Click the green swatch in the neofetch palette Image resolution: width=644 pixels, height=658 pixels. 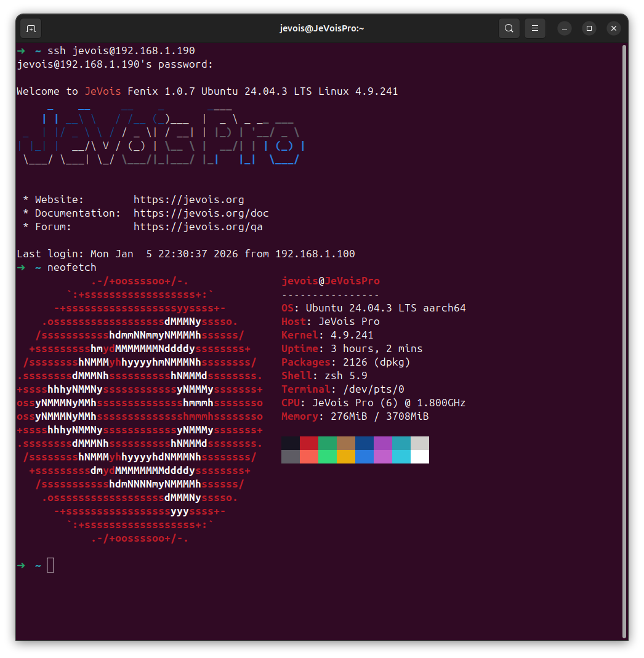pyautogui.click(x=328, y=441)
